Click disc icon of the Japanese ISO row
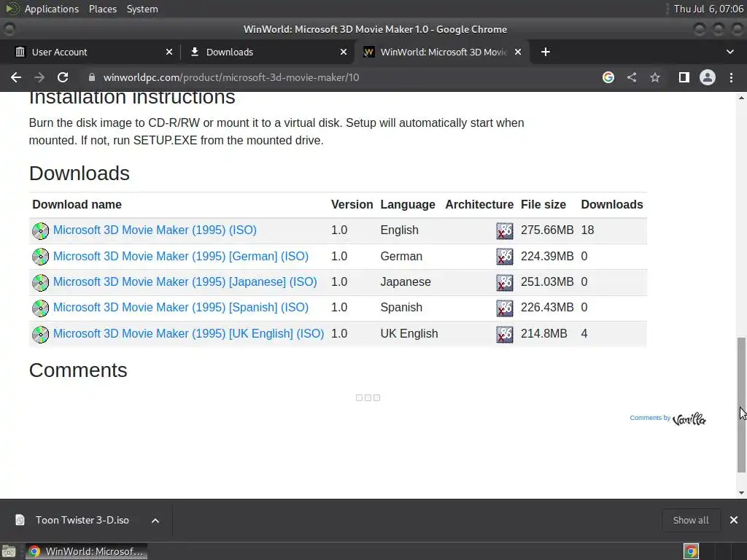Viewport: 747px width, 560px height. tap(41, 283)
